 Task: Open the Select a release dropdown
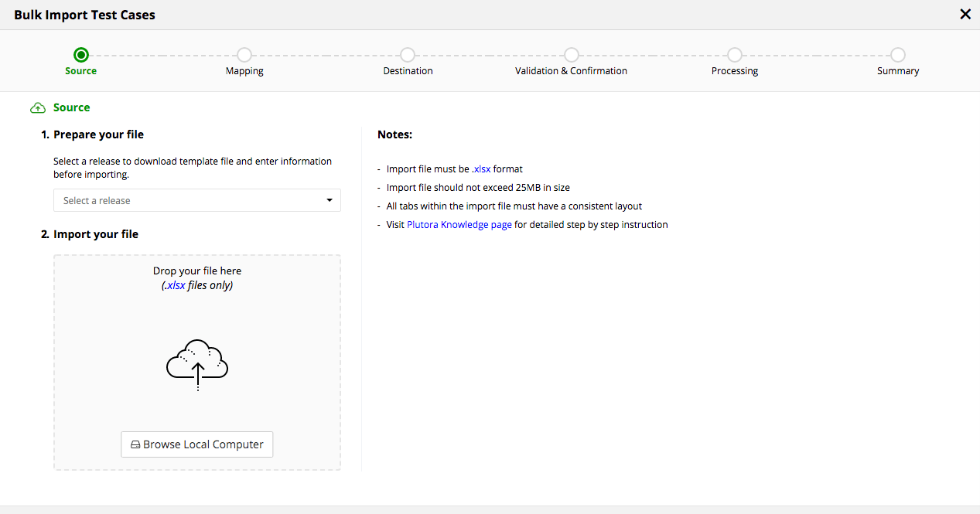pyautogui.click(x=197, y=200)
